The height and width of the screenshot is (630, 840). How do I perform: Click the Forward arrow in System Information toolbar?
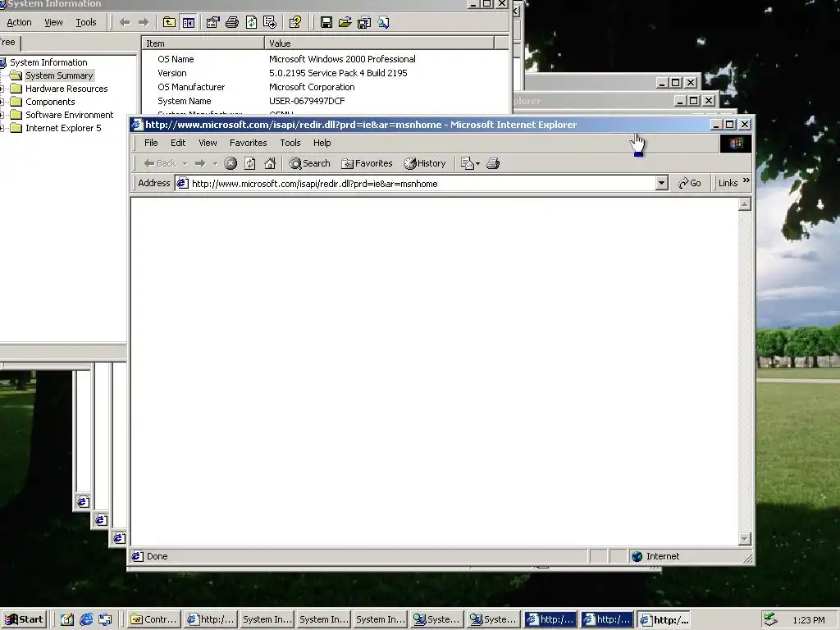[x=144, y=22]
